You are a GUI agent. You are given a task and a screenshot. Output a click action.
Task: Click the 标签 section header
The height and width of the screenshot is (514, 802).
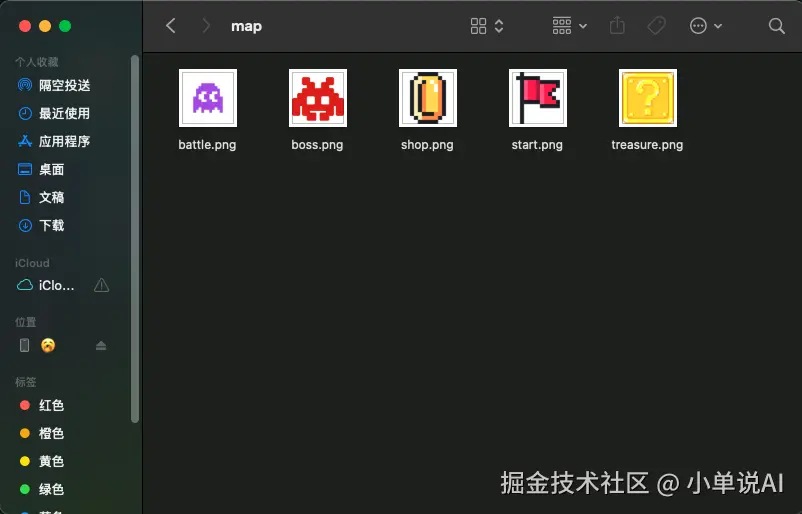click(x=26, y=382)
